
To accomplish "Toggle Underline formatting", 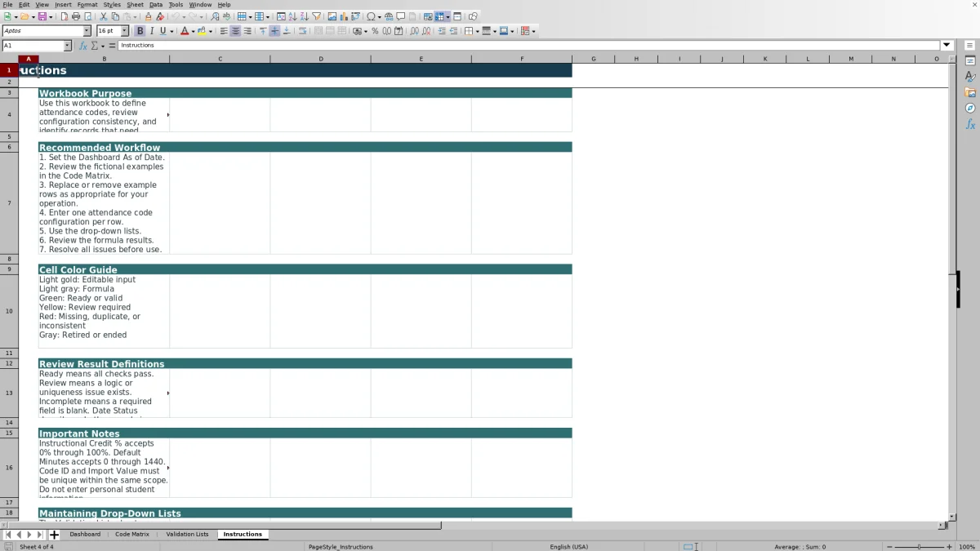I will coord(163,31).
